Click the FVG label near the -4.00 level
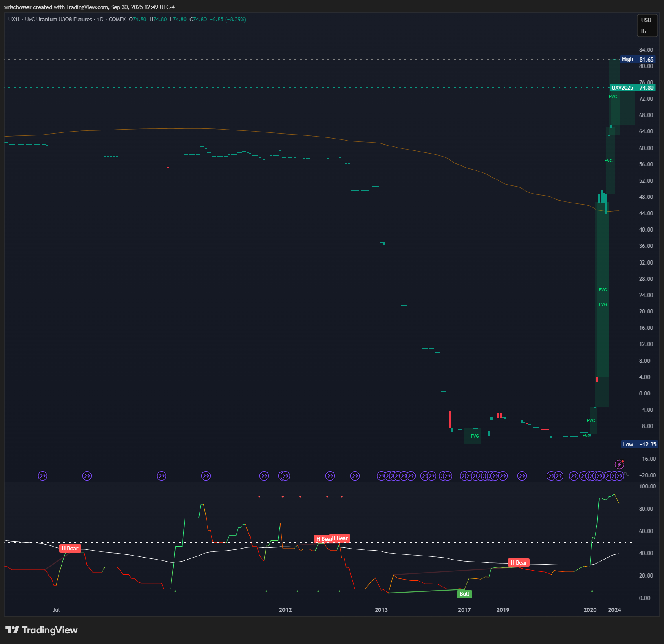Screen dimensions: 664x644 click(x=591, y=421)
